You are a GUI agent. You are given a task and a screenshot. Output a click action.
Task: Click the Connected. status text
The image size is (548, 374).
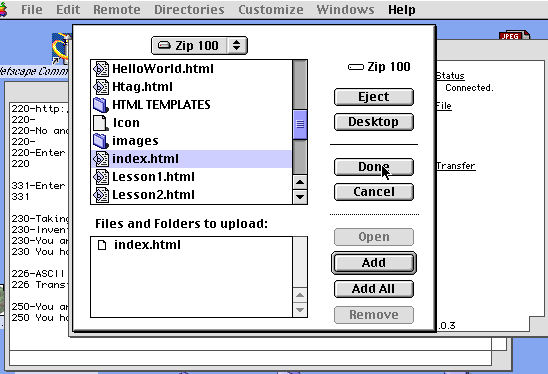[469, 88]
